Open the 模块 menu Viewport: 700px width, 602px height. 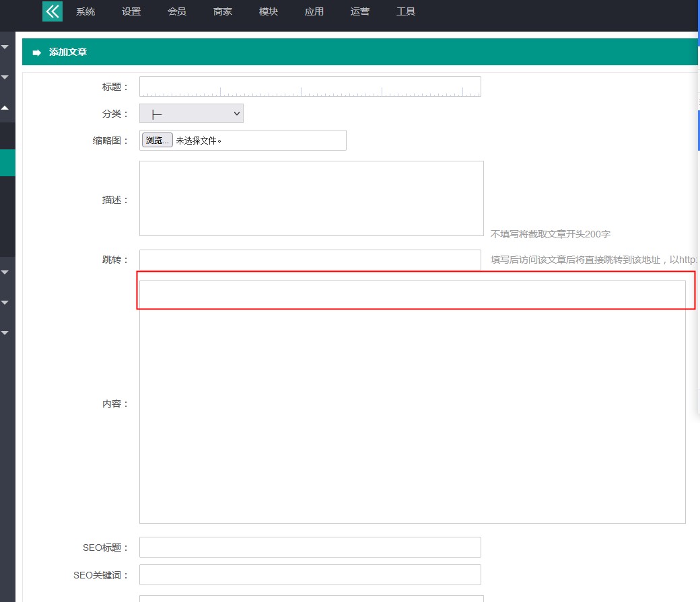click(269, 11)
